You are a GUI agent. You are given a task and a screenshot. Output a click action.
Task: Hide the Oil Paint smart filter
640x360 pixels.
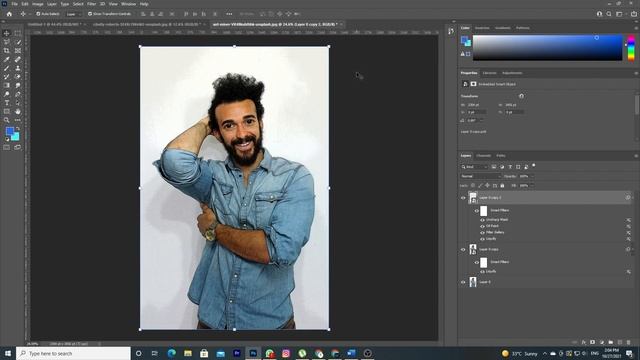pos(482,226)
